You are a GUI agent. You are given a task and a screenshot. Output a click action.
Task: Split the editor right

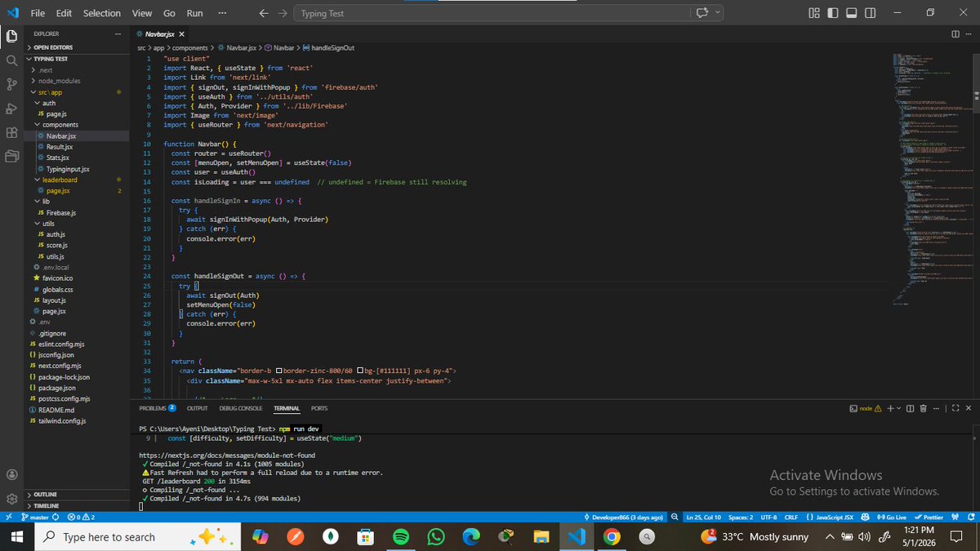tap(956, 33)
